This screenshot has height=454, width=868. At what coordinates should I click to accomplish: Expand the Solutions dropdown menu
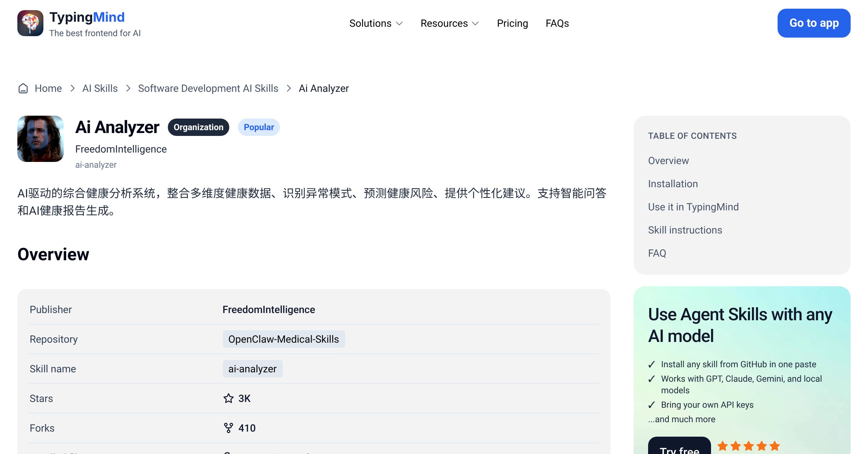point(376,23)
